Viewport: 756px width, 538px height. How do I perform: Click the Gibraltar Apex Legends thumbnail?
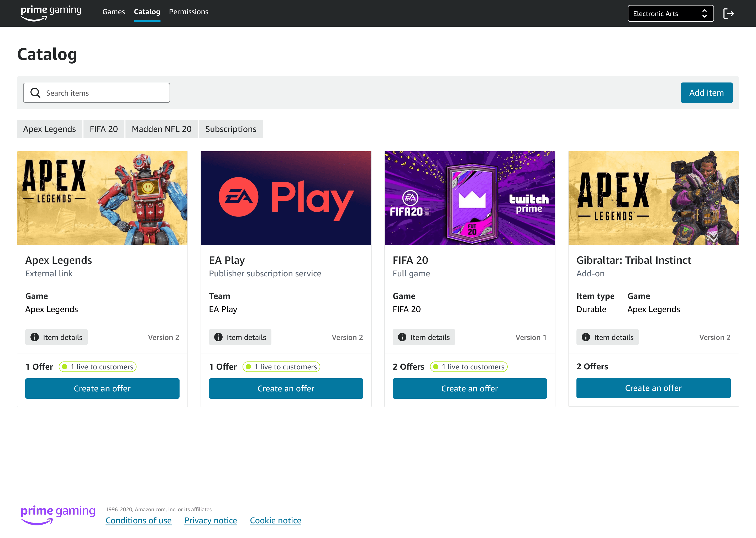click(653, 198)
